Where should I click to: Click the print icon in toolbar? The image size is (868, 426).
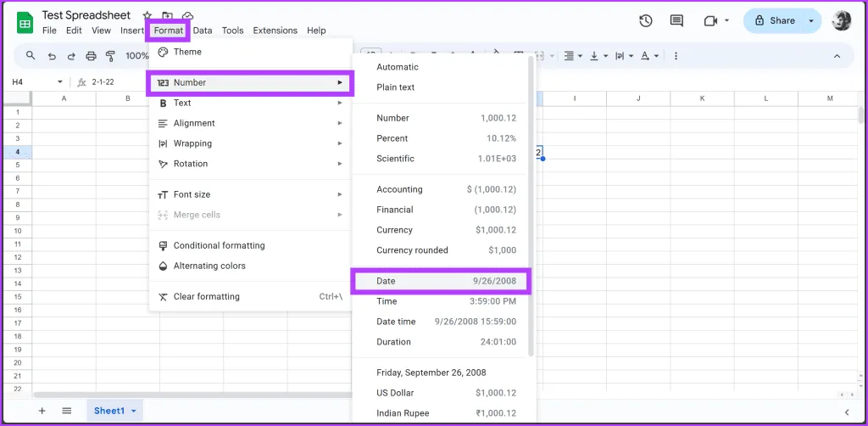92,56
